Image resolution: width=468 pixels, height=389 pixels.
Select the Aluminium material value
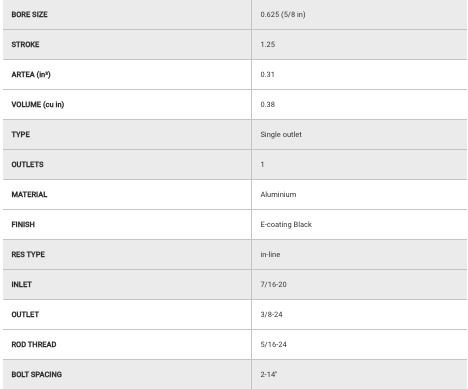278,194
